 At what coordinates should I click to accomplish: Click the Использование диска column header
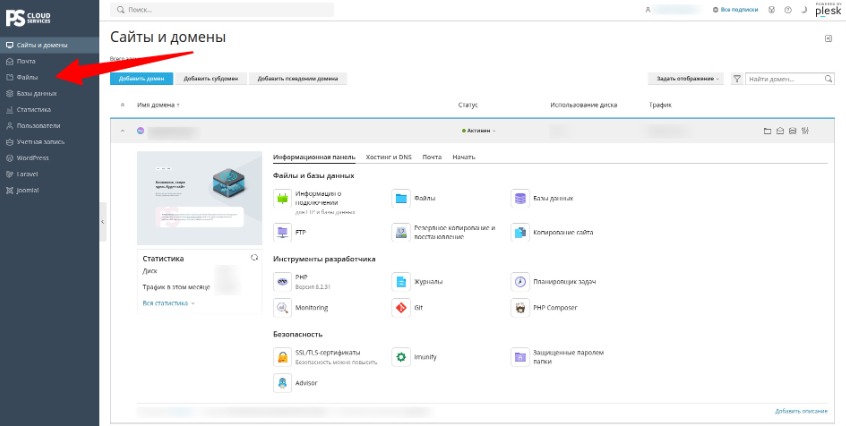point(583,105)
